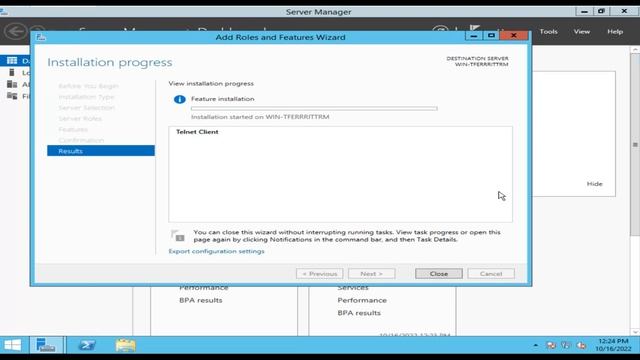Click the Feature installation info icon

click(180, 99)
